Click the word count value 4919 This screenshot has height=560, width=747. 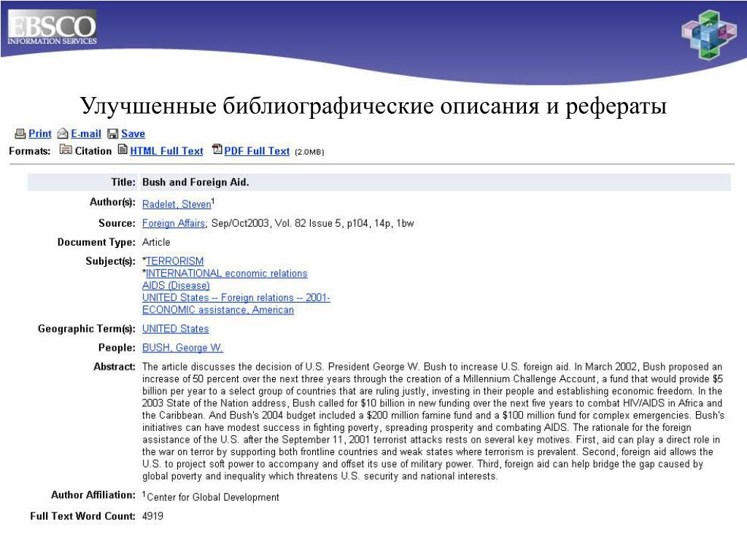(152, 516)
